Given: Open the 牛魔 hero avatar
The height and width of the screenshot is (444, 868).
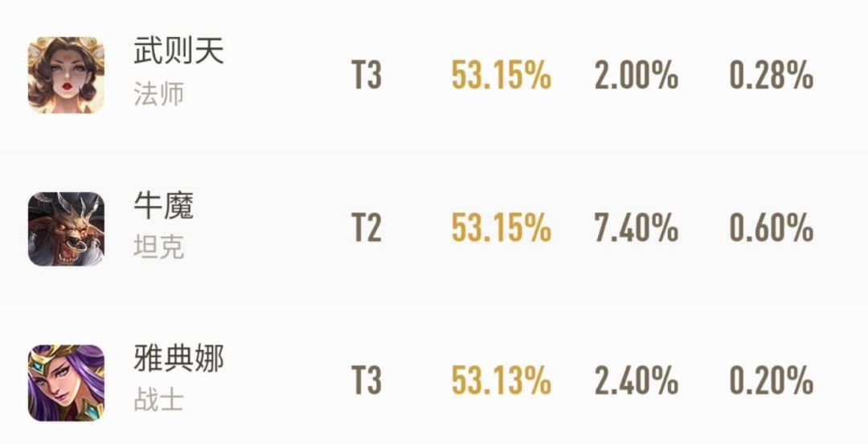Looking at the screenshot, I should (x=66, y=228).
